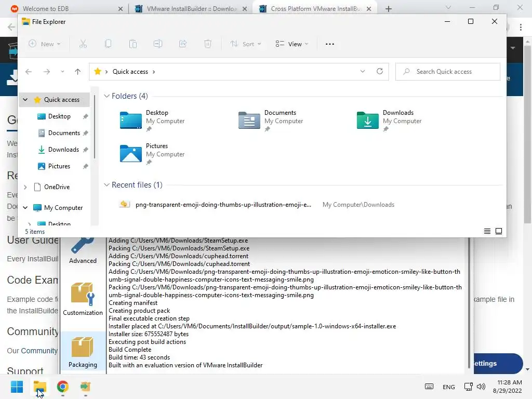Expand the address bar history dropdown
Viewport: 532px width, 399px height.
click(363, 71)
